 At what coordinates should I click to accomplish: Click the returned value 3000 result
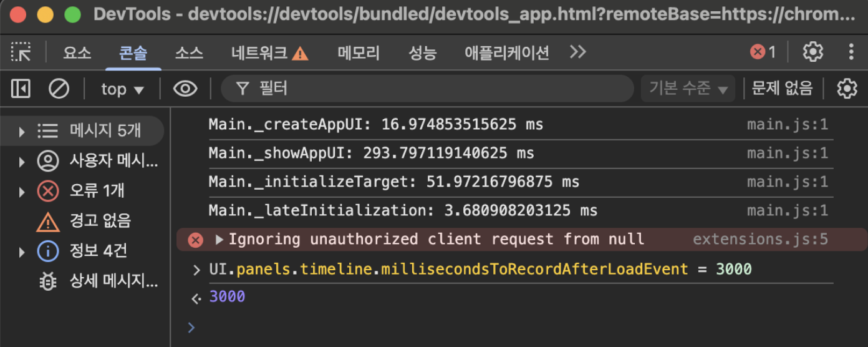[x=227, y=297]
